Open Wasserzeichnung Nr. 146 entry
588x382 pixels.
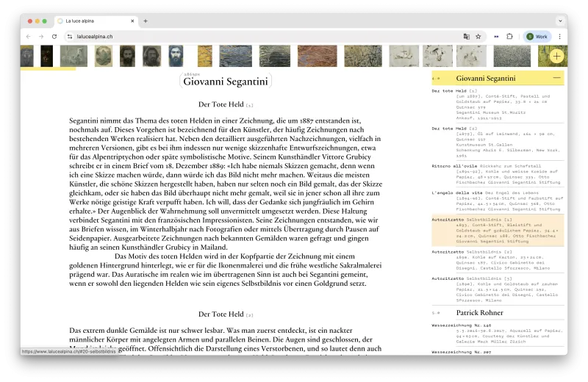coord(498,334)
